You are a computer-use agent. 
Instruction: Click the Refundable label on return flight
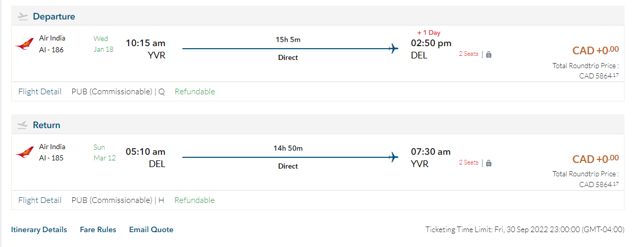pos(195,200)
